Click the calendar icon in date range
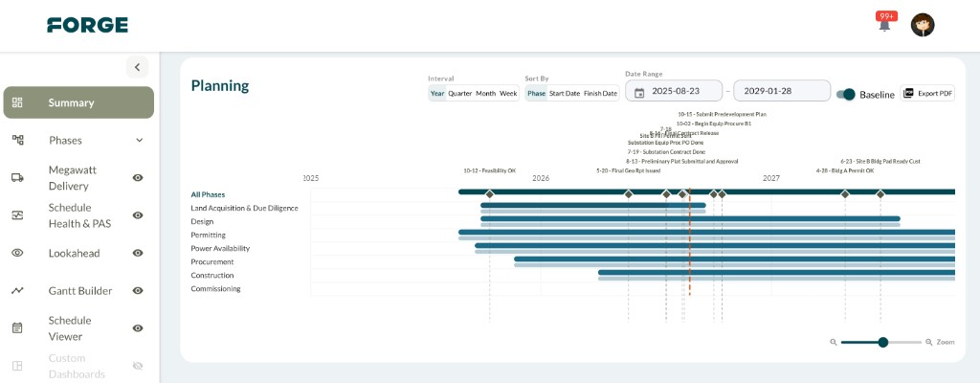 click(638, 93)
